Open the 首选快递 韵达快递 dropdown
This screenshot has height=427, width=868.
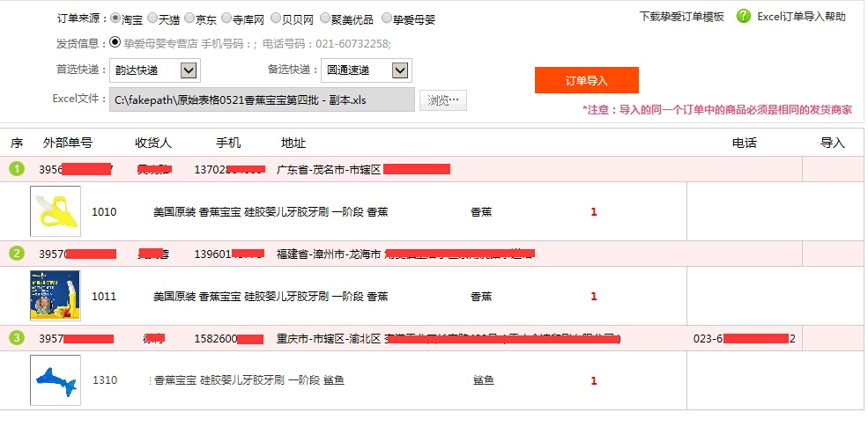point(155,70)
